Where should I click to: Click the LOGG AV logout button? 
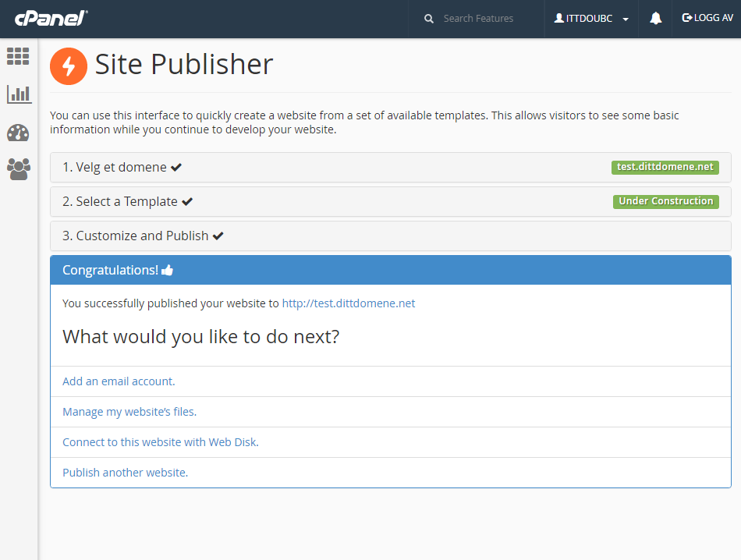coord(707,18)
